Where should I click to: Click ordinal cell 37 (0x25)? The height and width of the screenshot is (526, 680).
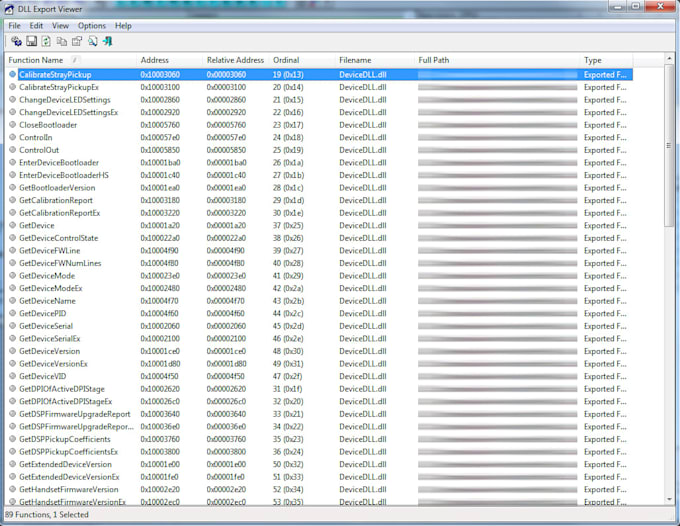[x=288, y=225]
